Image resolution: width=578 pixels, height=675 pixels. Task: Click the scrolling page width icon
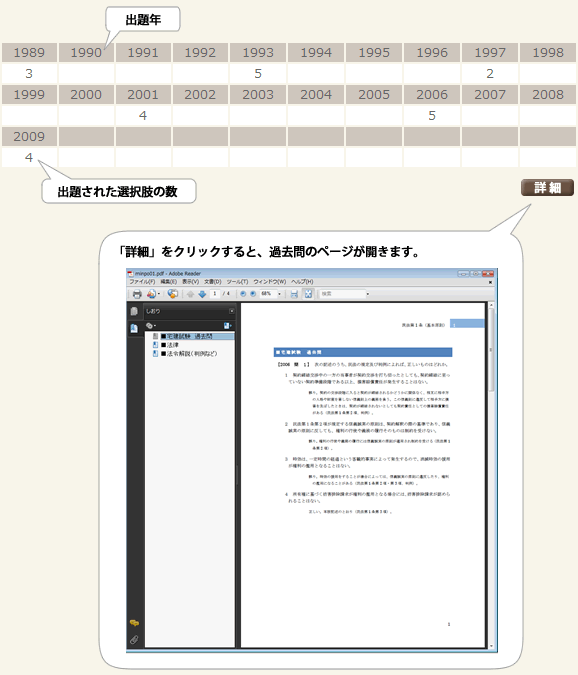[x=294, y=294]
